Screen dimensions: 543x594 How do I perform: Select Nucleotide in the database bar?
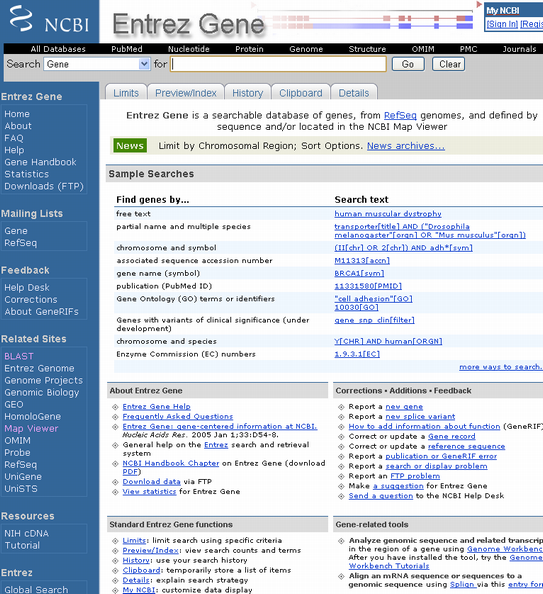pyautogui.click(x=188, y=49)
